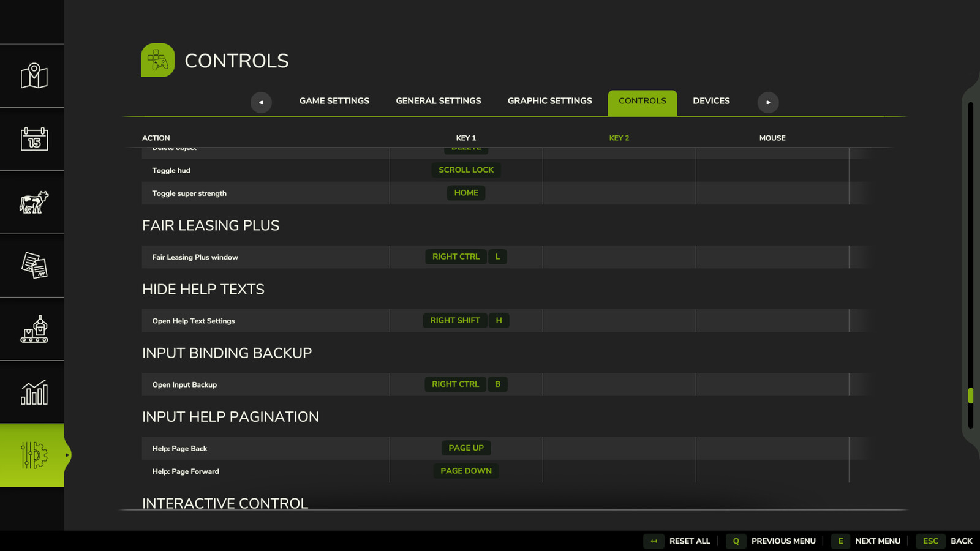Click the empty KEY 2 slot for Open Input Backup
Image resolution: width=980 pixels, height=551 pixels.
click(x=619, y=384)
